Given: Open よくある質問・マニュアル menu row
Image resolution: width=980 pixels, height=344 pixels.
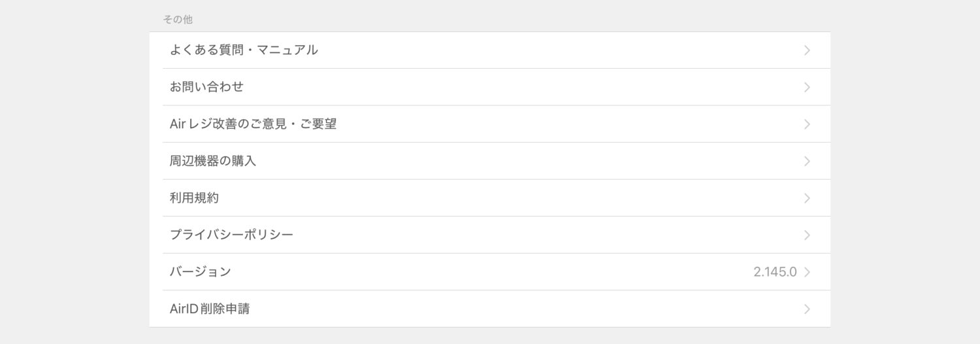Looking at the screenshot, I should coord(244,50).
